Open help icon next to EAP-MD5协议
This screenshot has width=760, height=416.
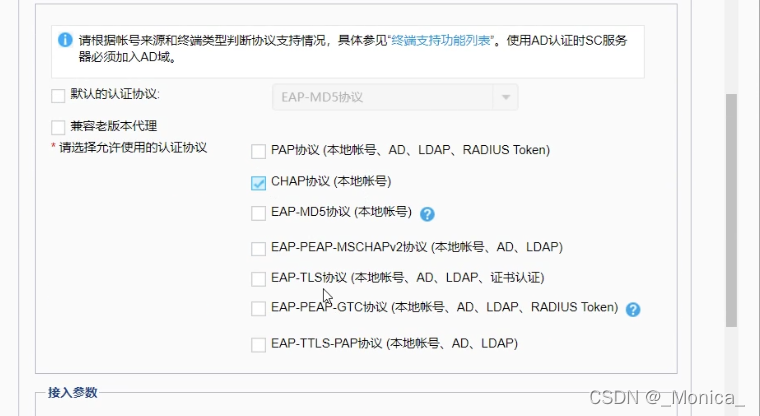[427, 214]
